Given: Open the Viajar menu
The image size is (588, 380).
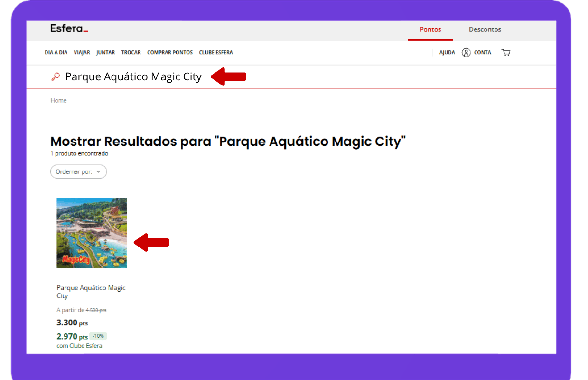Looking at the screenshot, I should pos(82,53).
